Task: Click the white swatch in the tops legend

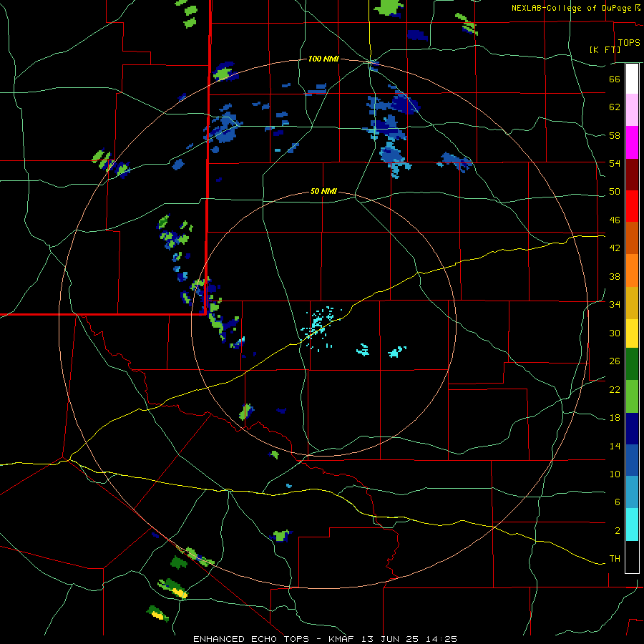Action: pos(632,79)
